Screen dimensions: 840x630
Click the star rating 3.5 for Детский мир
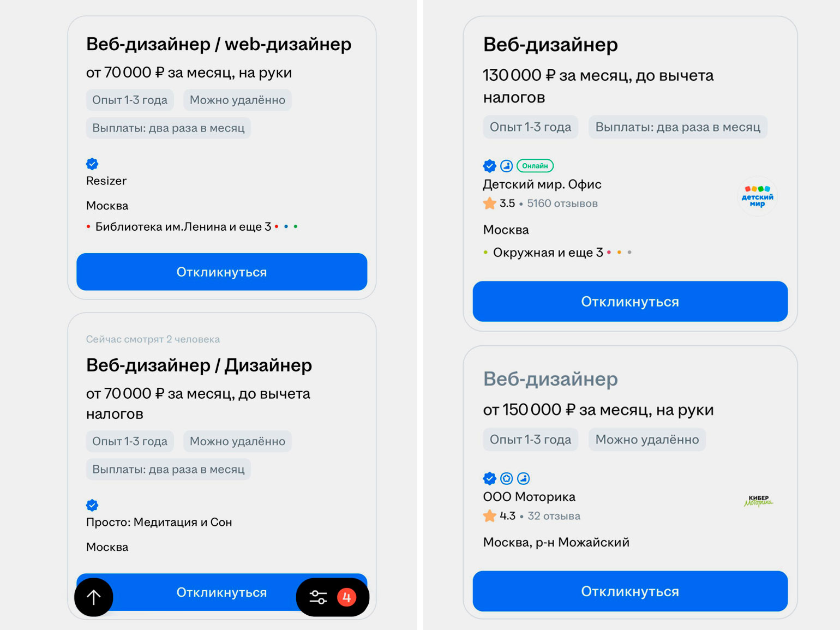click(x=499, y=203)
